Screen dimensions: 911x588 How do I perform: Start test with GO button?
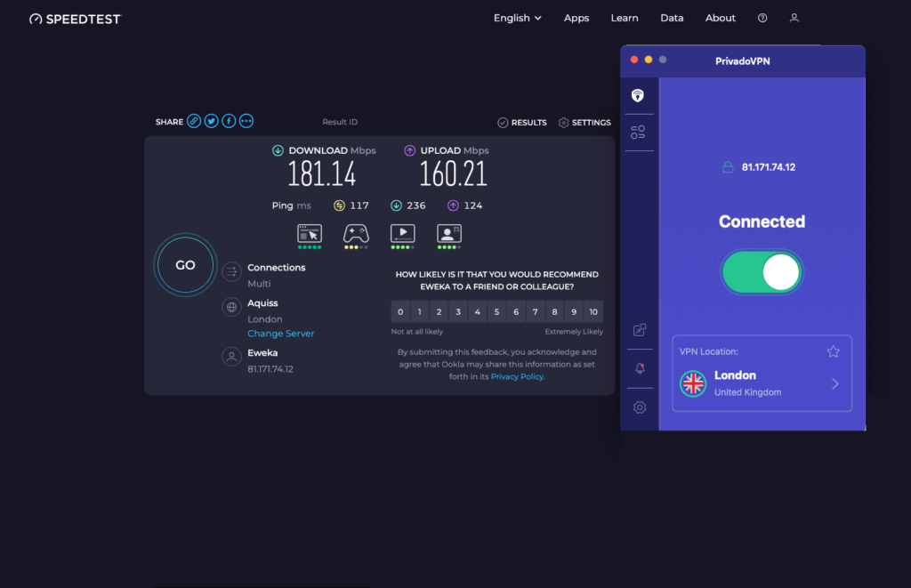(185, 265)
